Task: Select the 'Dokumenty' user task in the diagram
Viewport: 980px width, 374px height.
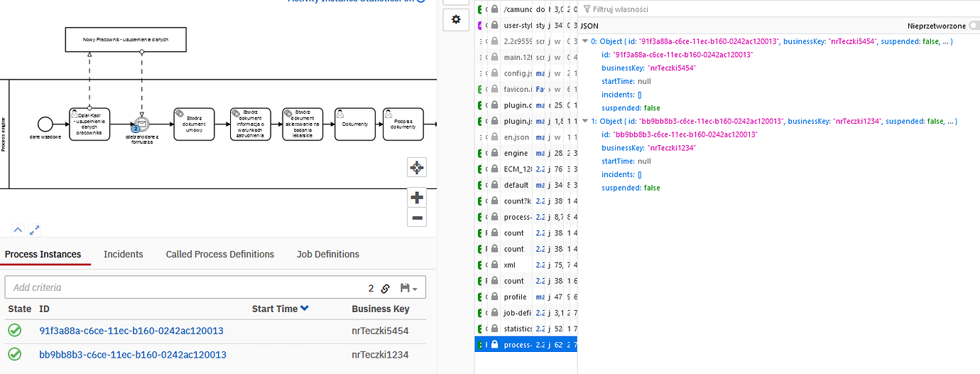Action: [x=355, y=124]
